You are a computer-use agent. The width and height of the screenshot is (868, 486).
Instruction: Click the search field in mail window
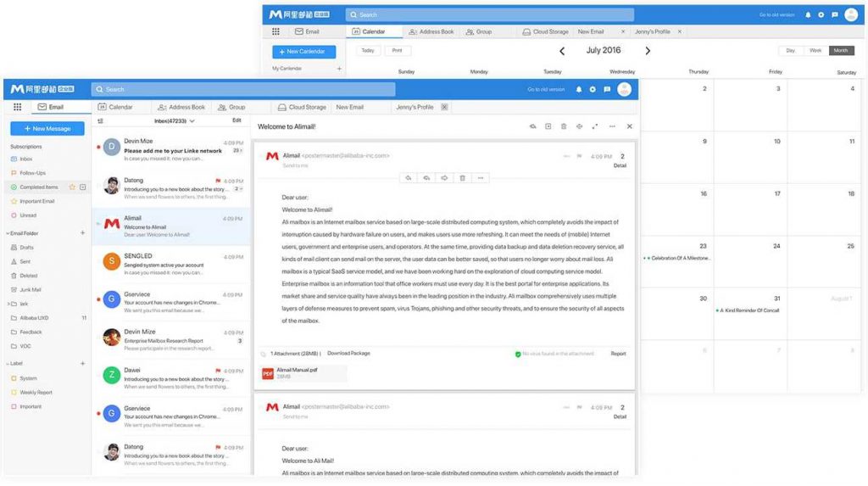pyautogui.click(x=243, y=89)
